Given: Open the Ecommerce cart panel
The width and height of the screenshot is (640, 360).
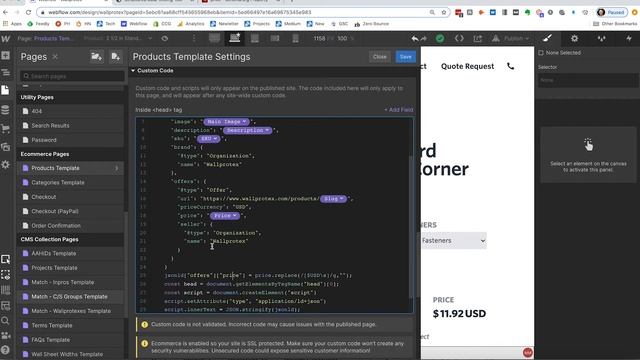Looking at the screenshot, I should point(6,129).
